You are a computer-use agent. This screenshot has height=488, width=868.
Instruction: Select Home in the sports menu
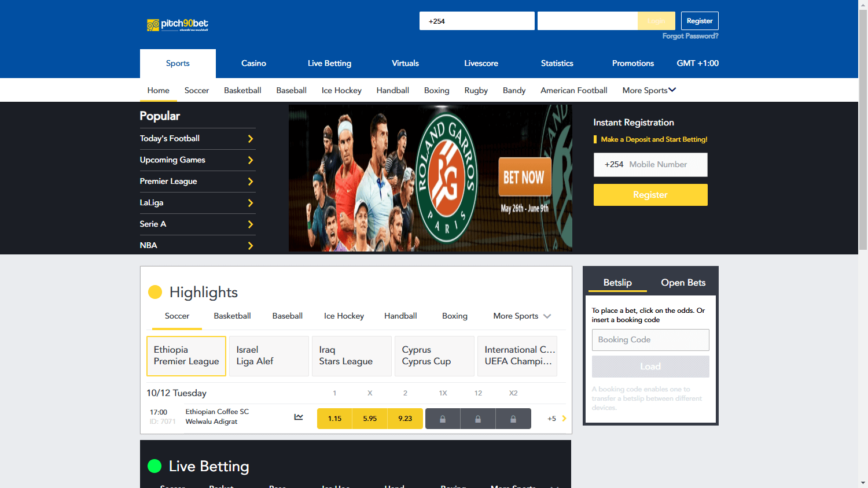(158, 90)
